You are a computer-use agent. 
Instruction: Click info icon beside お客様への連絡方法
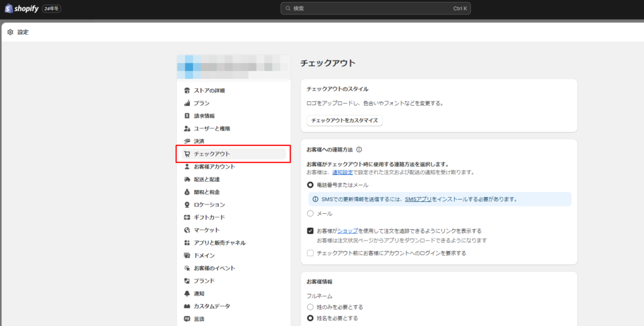click(x=359, y=150)
